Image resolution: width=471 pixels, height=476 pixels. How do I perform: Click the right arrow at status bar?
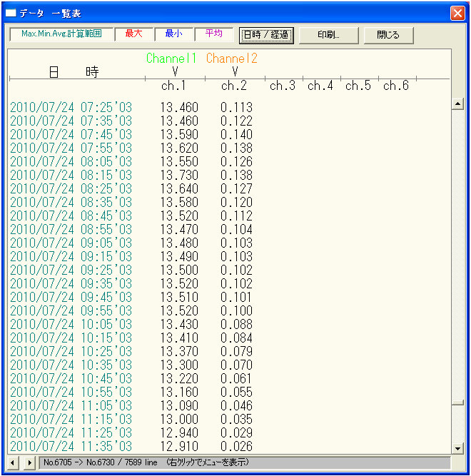click(x=29, y=462)
